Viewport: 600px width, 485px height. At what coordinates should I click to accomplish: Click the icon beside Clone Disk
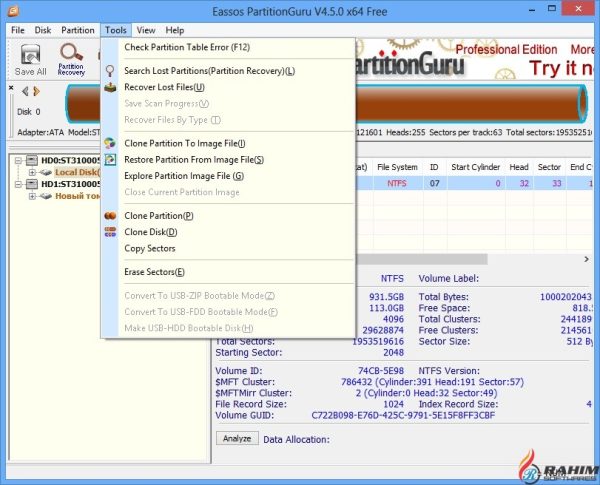click(x=110, y=232)
